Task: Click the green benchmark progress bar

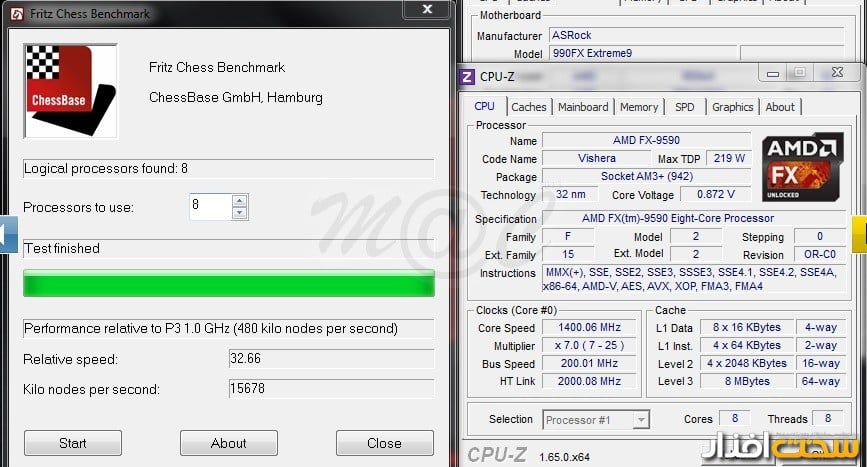Action: coord(229,284)
